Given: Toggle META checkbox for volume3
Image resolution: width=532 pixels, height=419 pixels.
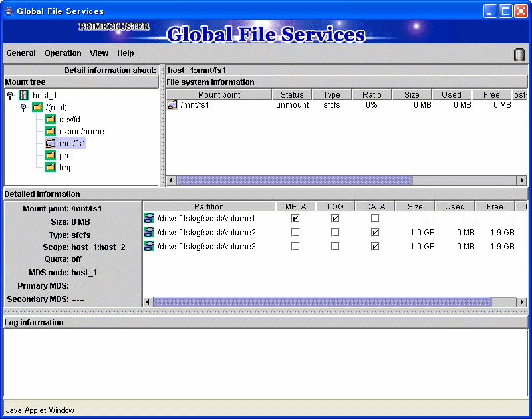Looking at the screenshot, I should [x=295, y=246].
